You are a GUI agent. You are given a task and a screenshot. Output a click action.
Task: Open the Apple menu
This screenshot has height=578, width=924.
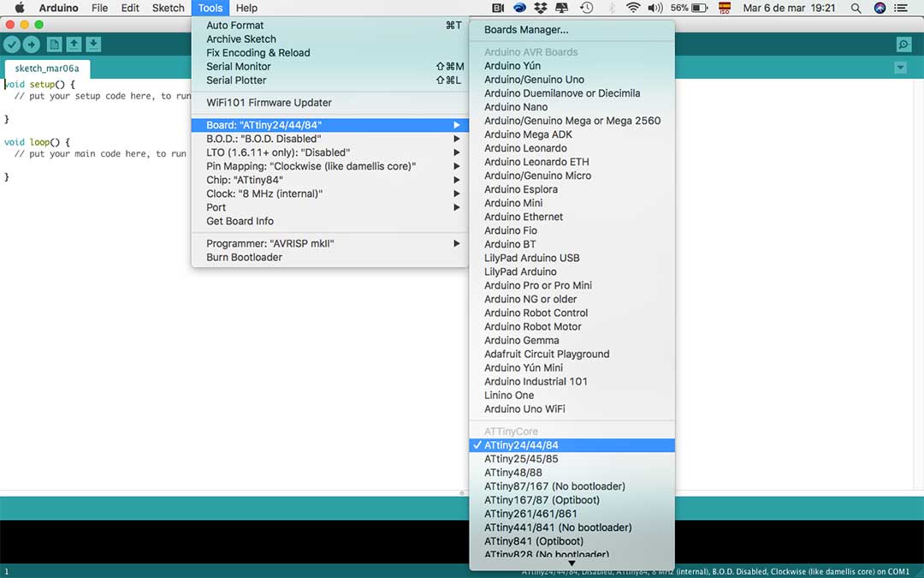pos(19,8)
